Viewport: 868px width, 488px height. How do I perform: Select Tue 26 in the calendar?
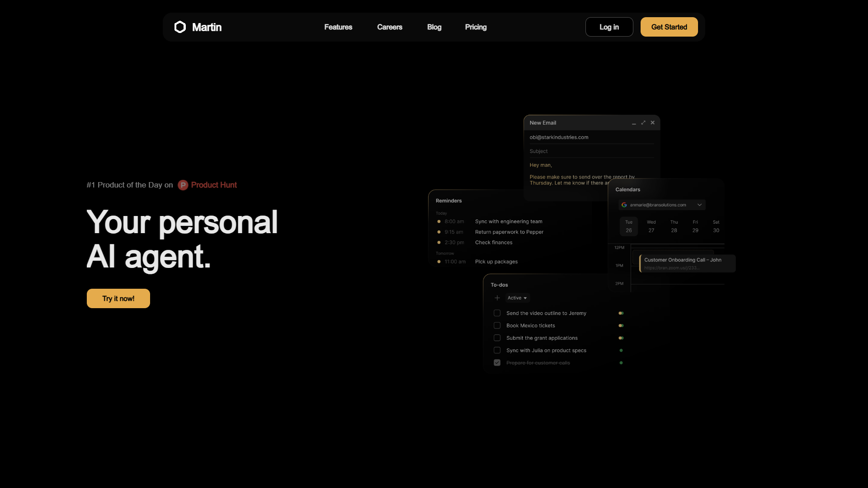629,227
